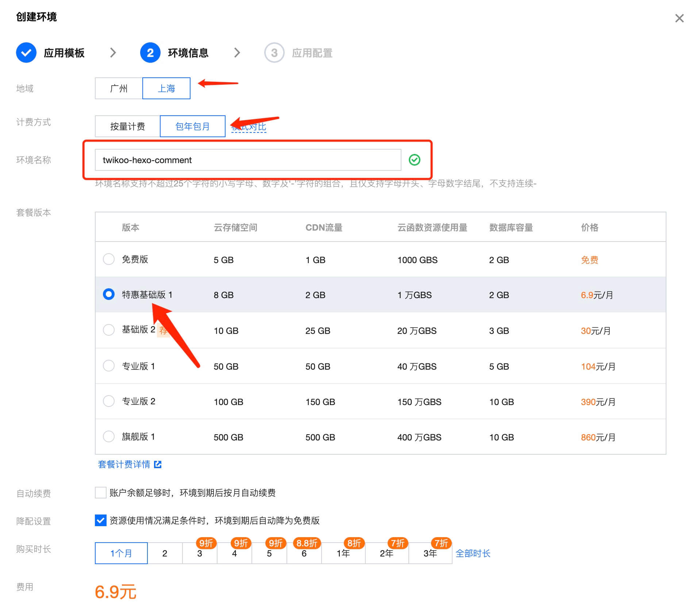
Task: Open 套餐计费详情 link
Action: [x=124, y=464]
